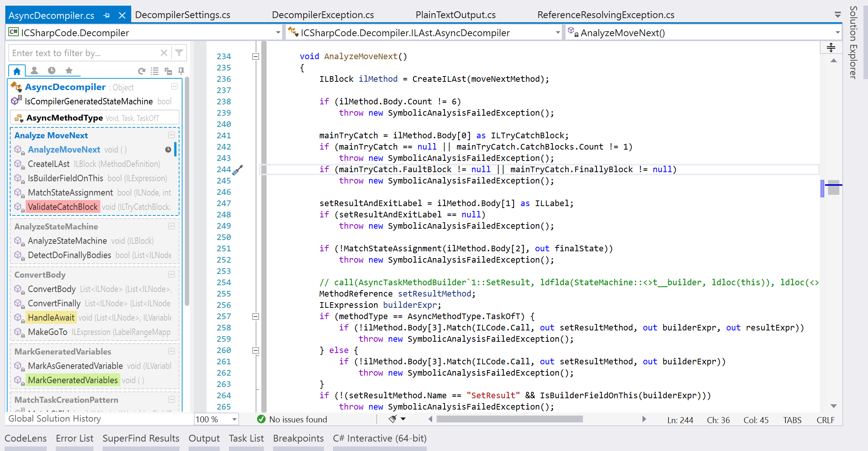The height and width of the screenshot is (451, 868).
Task: Switch to the person (author) view icon
Action: [34, 70]
